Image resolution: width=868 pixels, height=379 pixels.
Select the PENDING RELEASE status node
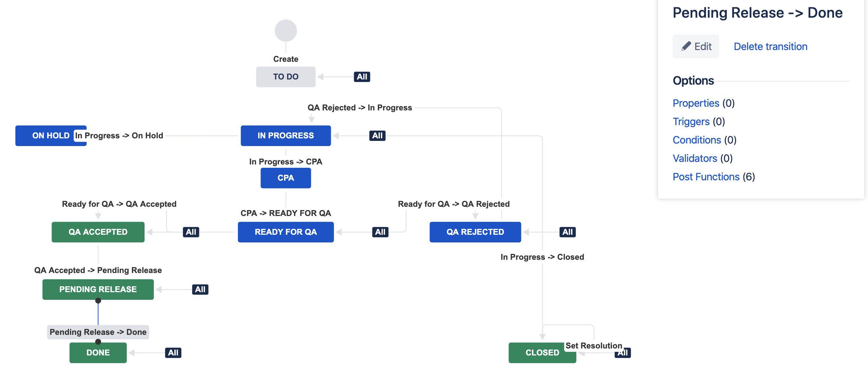[98, 289]
